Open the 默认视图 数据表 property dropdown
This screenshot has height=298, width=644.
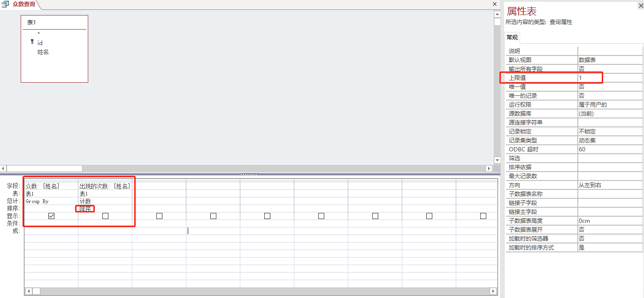[610, 60]
